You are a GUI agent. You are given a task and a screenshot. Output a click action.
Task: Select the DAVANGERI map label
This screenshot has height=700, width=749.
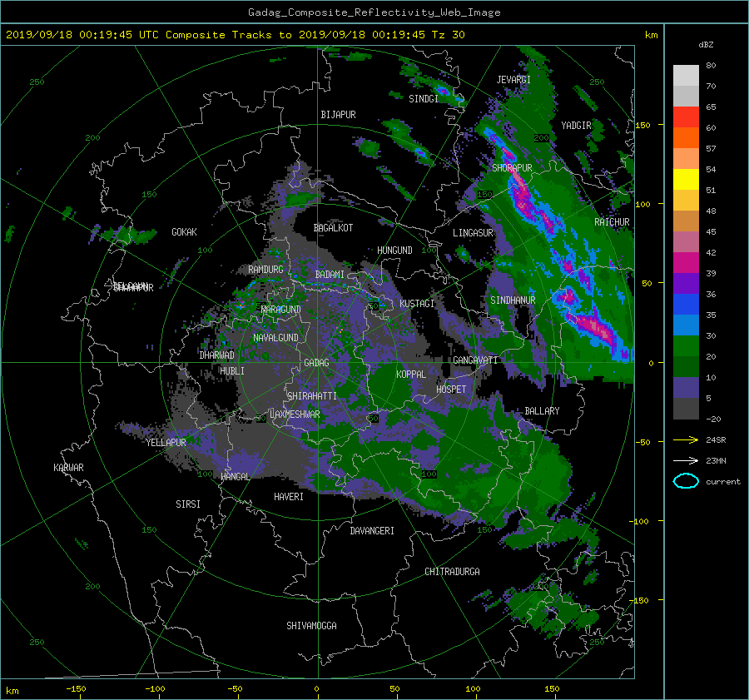[x=372, y=531]
